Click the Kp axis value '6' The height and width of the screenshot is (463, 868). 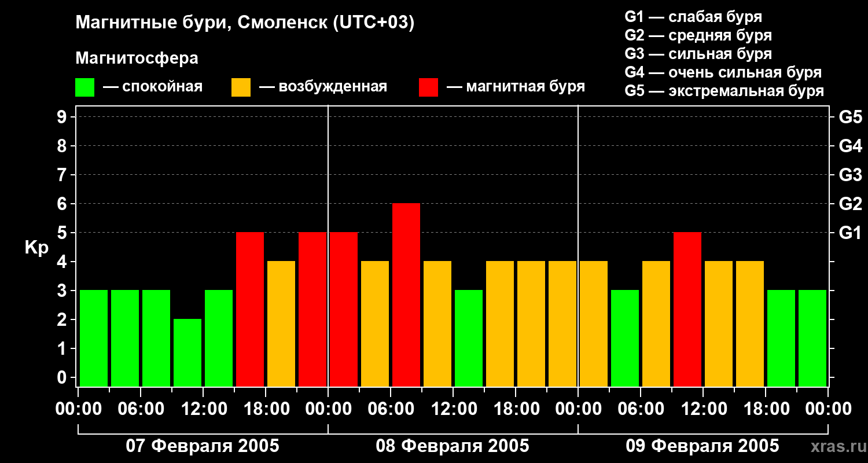[63, 204]
